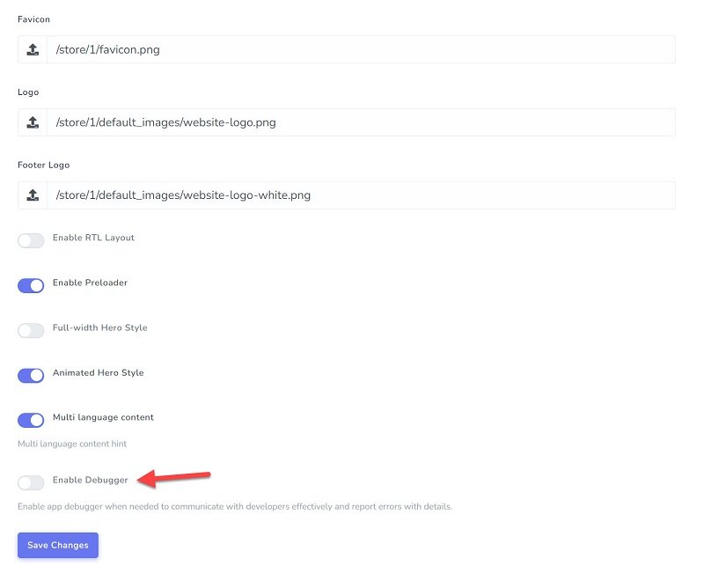Click the "Multi language content hint" text
704x588 pixels.
tap(72, 444)
